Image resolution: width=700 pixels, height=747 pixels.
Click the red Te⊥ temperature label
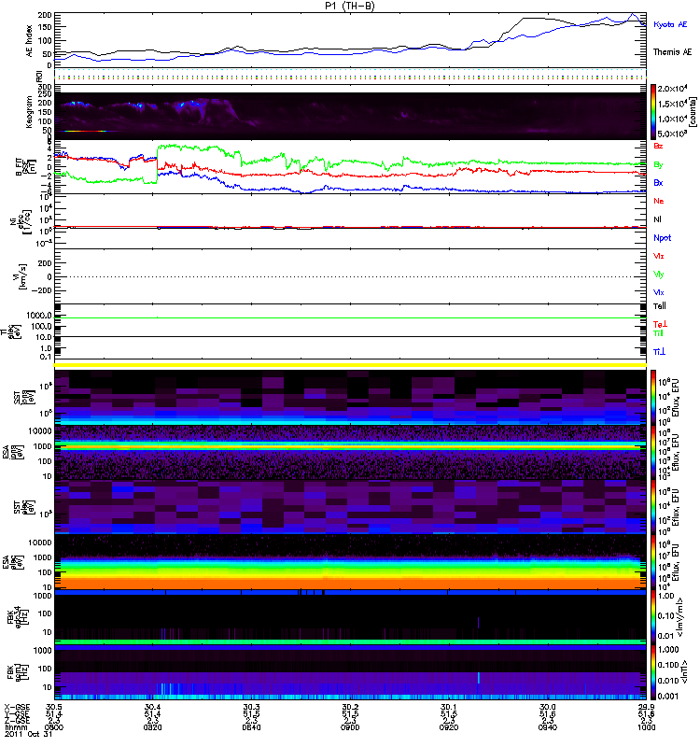click(x=659, y=323)
